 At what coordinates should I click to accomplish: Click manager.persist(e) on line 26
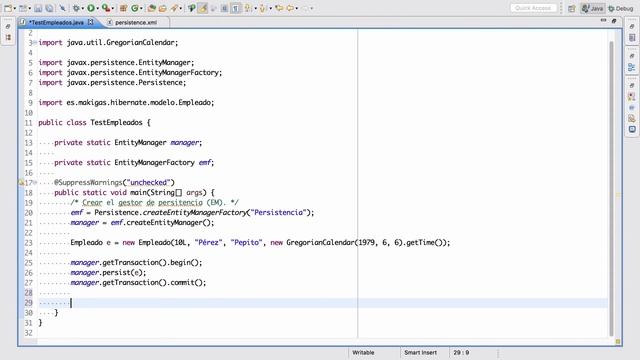108,272
